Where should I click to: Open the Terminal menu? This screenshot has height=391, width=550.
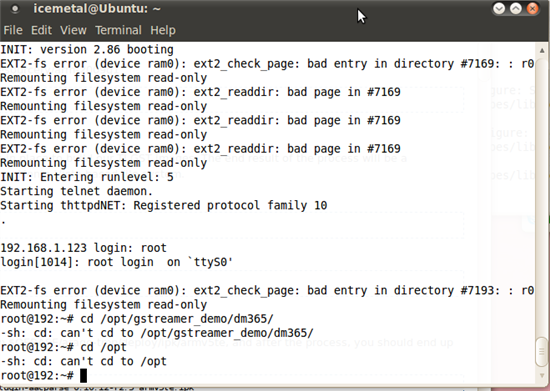[118, 31]
